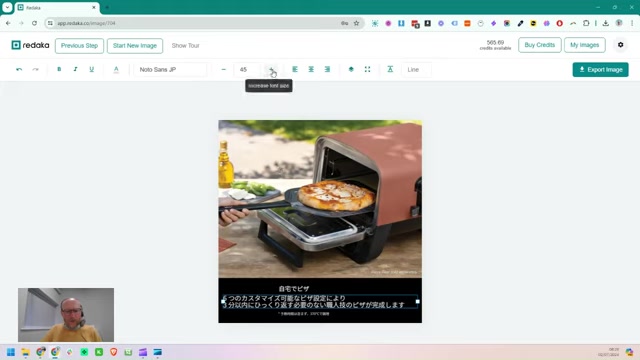
Task: Select the two-line Japanese description text box
Action: (320, 302)
